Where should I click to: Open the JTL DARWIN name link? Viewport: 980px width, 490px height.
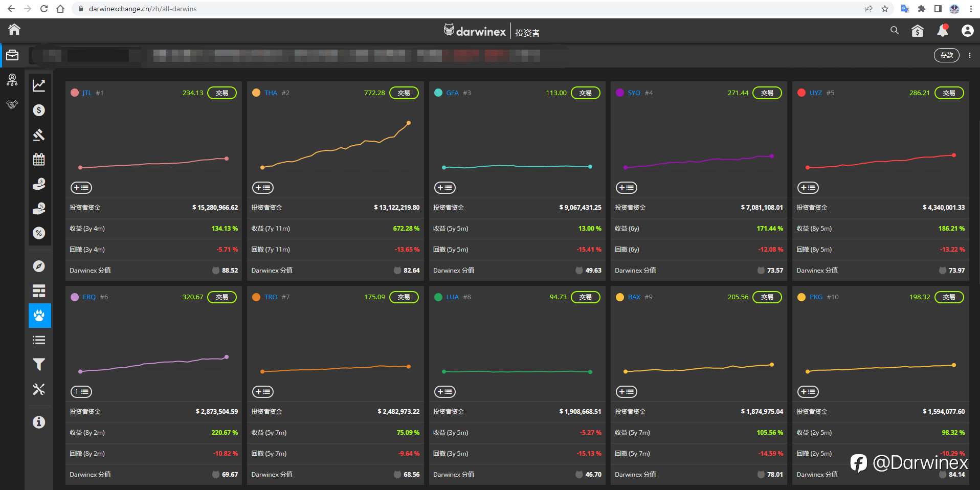tap(87, 93)
